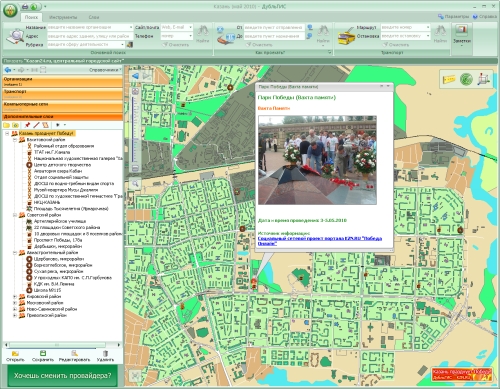Click Очистить in the Транспорт group
Image resolution: width=500 pixels, height=389 pixels.
(396, 45)
